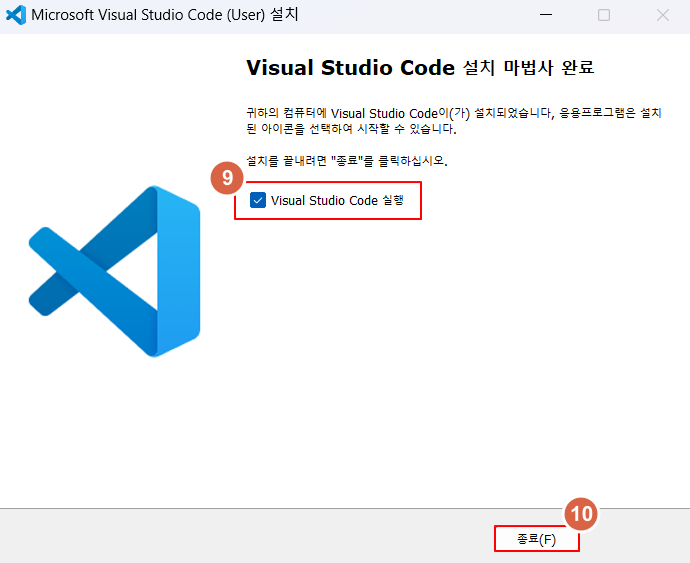Click the VS Code icon in title bar
The width and height of the screenshot is (690, 563).
coord(15,15)
